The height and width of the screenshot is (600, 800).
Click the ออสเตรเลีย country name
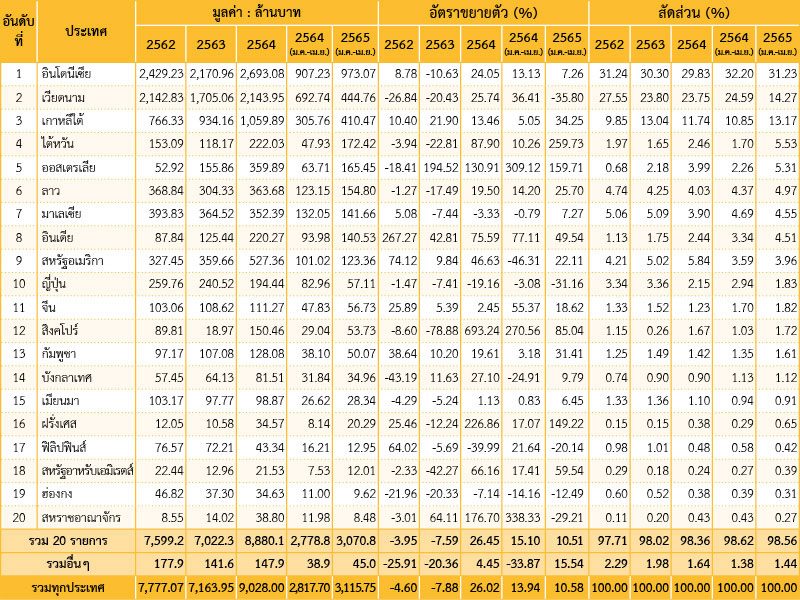[68, 167]
